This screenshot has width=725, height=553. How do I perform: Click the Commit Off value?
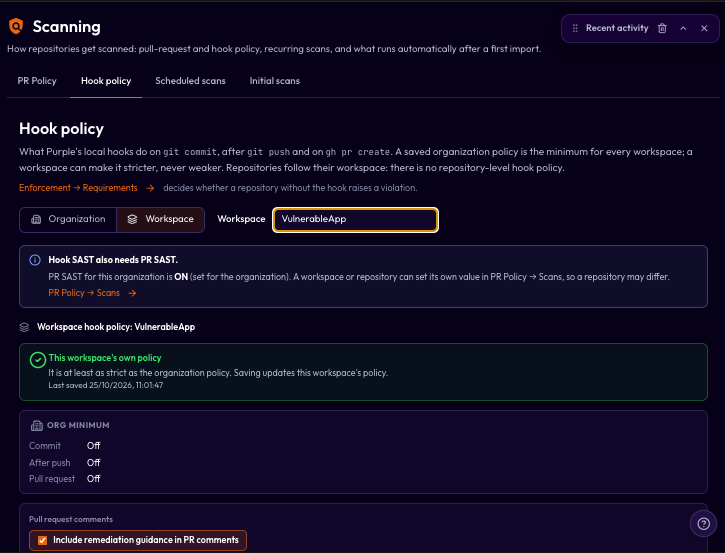pyautogui.click(x=93, y=446)
